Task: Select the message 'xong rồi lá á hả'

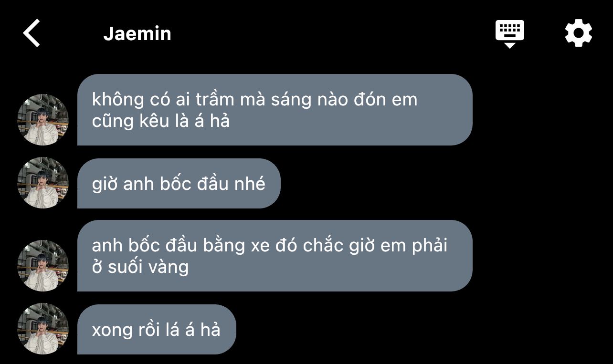Action: 157,329
